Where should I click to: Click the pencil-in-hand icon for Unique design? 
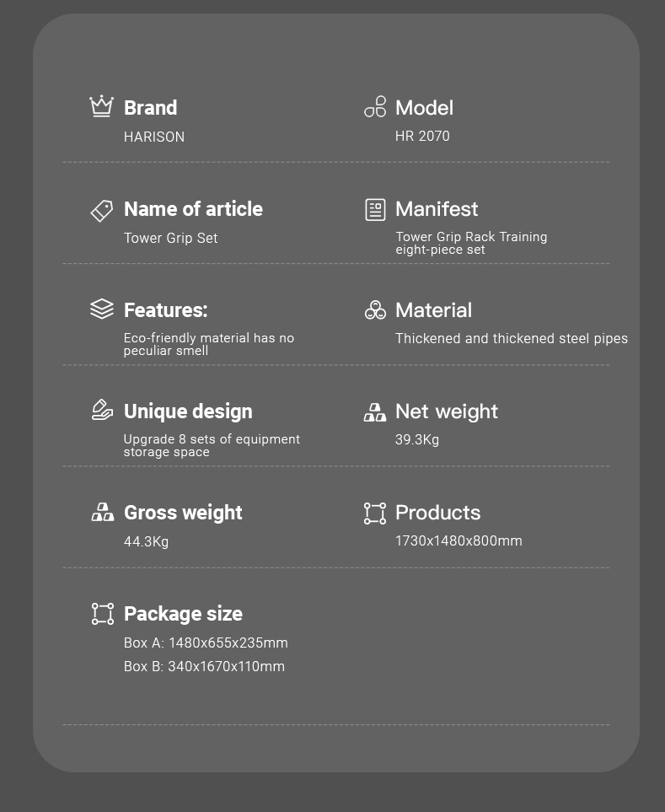click(102, 410)
